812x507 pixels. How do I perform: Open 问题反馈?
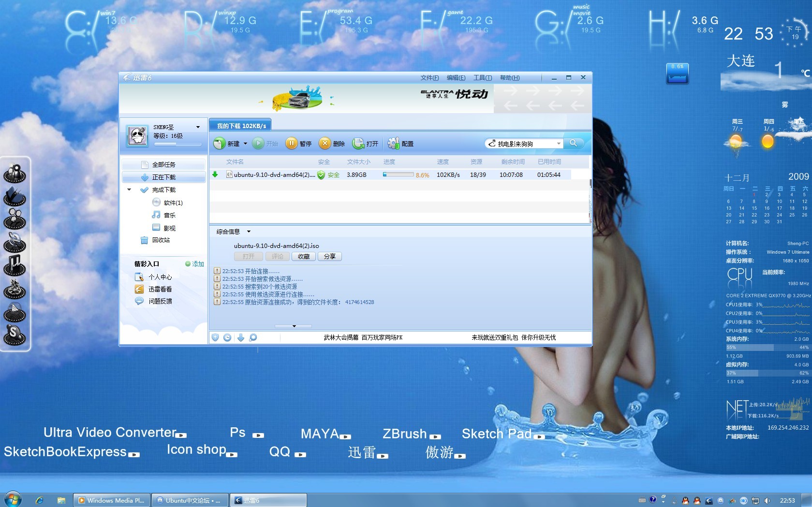click(x=153, y=301)
